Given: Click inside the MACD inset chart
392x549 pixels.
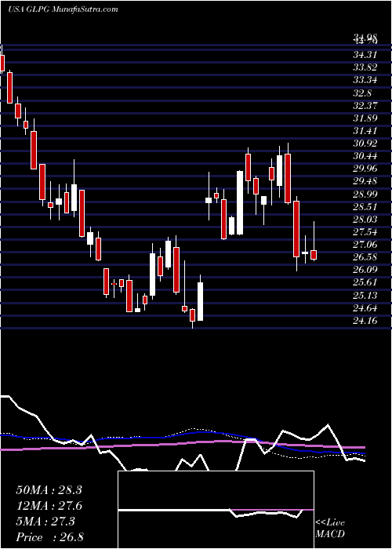Looking at the screenshot, I should point(216,510).
